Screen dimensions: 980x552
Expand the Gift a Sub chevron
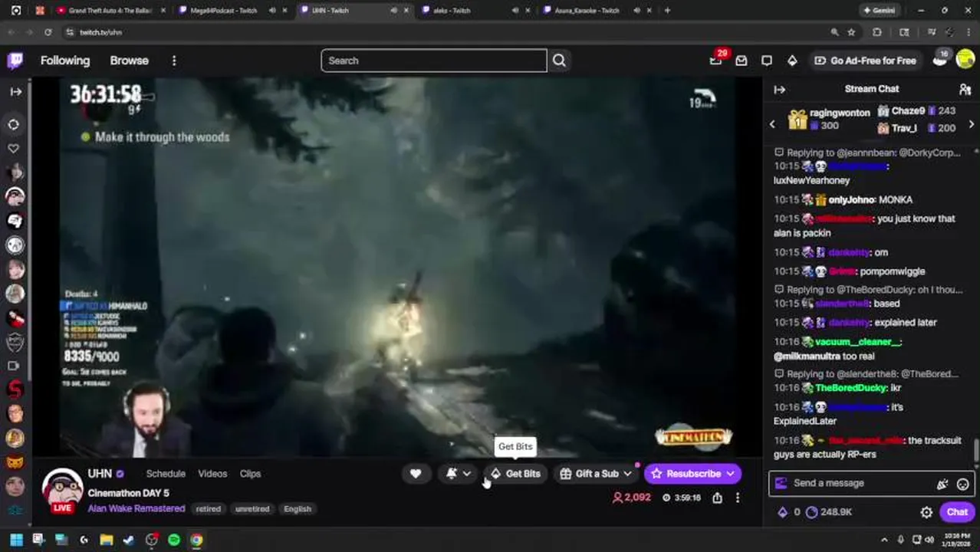(628, 474)
